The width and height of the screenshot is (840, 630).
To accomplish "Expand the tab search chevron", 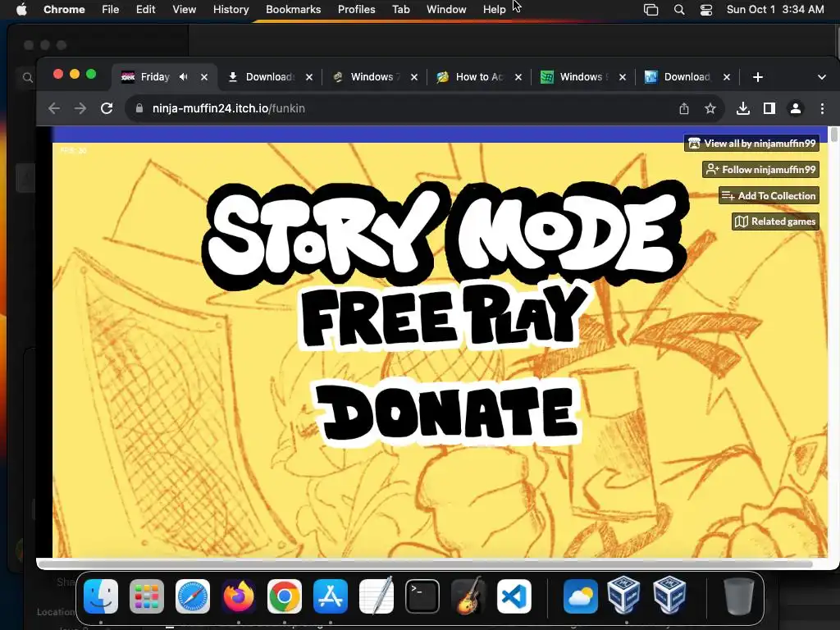I will (x=822, y=77).
